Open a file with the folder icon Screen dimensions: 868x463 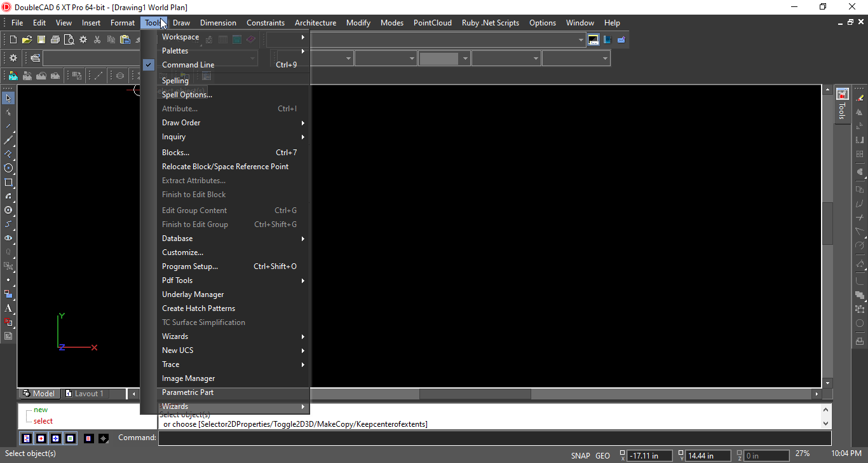coord(27,39)
